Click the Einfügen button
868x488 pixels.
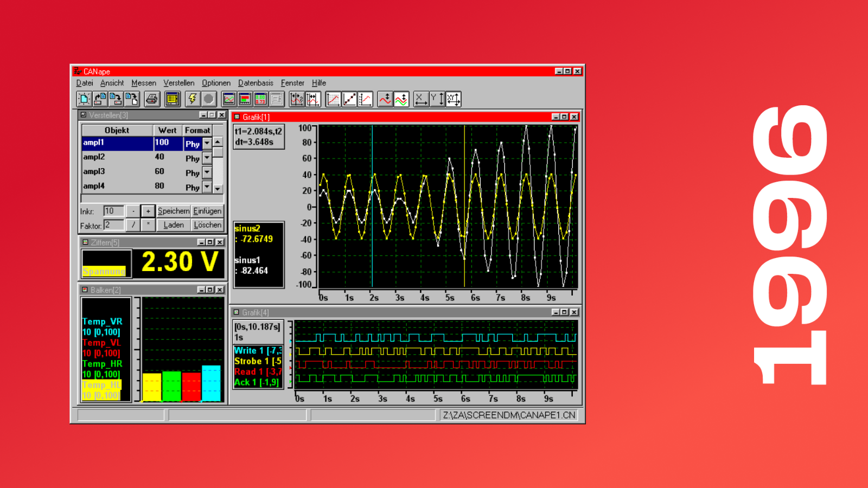pos(207,211)
